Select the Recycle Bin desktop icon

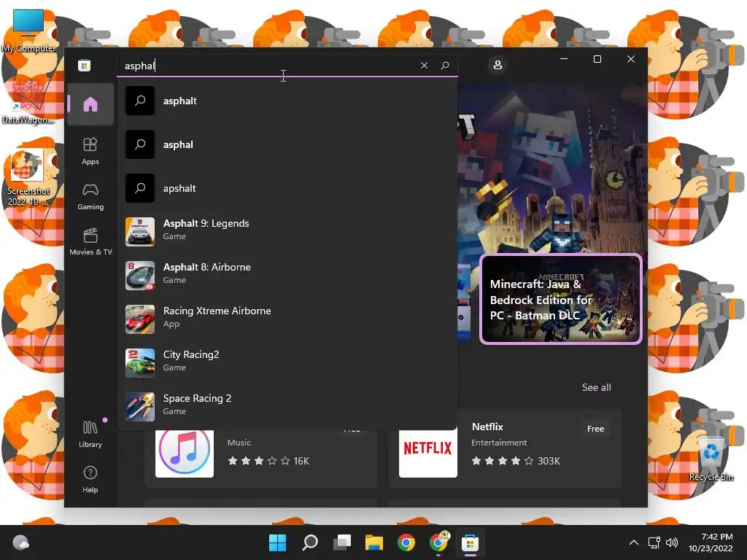point(711,459)
